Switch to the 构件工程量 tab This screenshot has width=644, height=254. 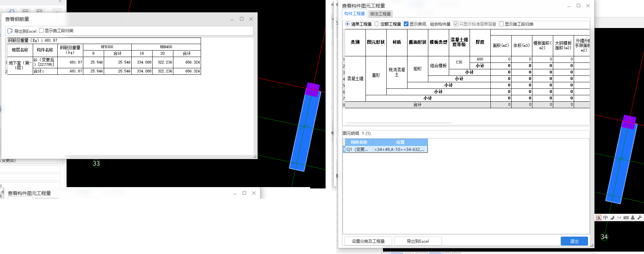(354, 14)
